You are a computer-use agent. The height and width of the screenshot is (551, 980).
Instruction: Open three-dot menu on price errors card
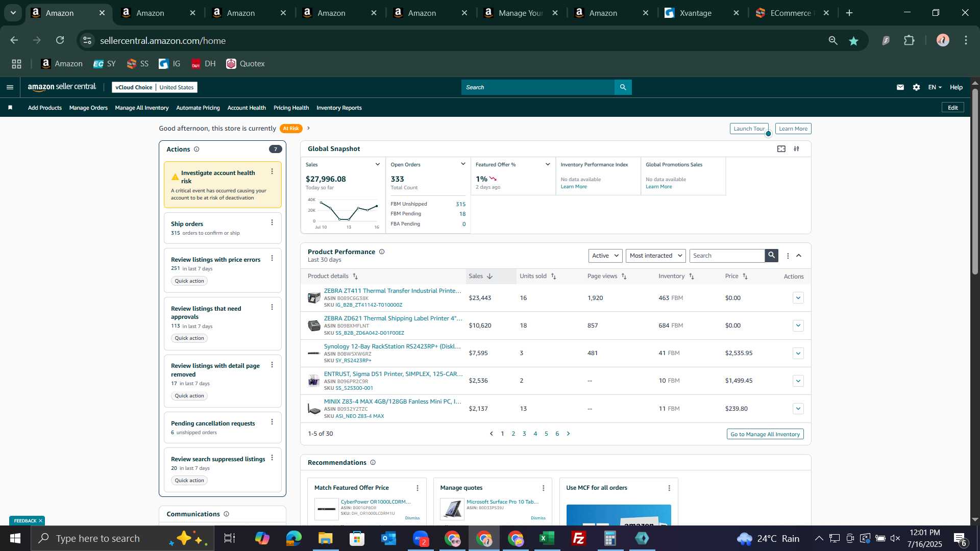(272, 258)
